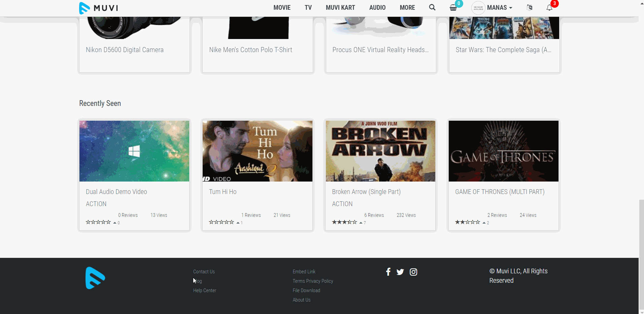The image size is (644, 314).
Task: Open the MUVI KART menu
Action: (340, 8)
